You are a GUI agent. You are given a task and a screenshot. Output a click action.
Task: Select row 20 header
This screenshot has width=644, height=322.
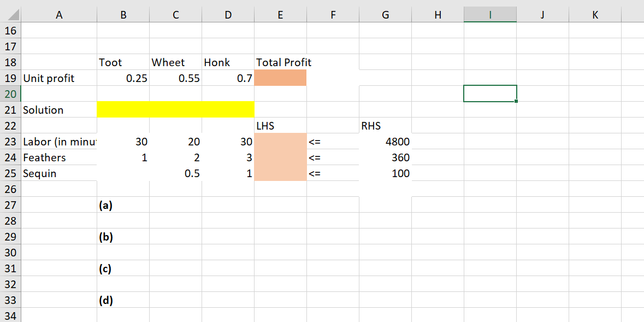[10, 94]
